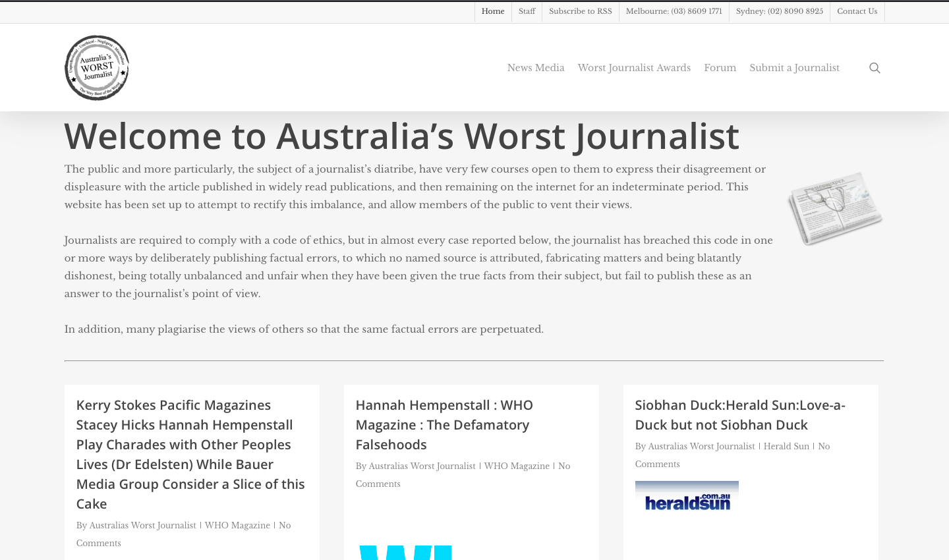This screenshot has width=949, height=560.
Task: Open Hannah Hempenstall WHO Magazine article
Action: [444, 424]
